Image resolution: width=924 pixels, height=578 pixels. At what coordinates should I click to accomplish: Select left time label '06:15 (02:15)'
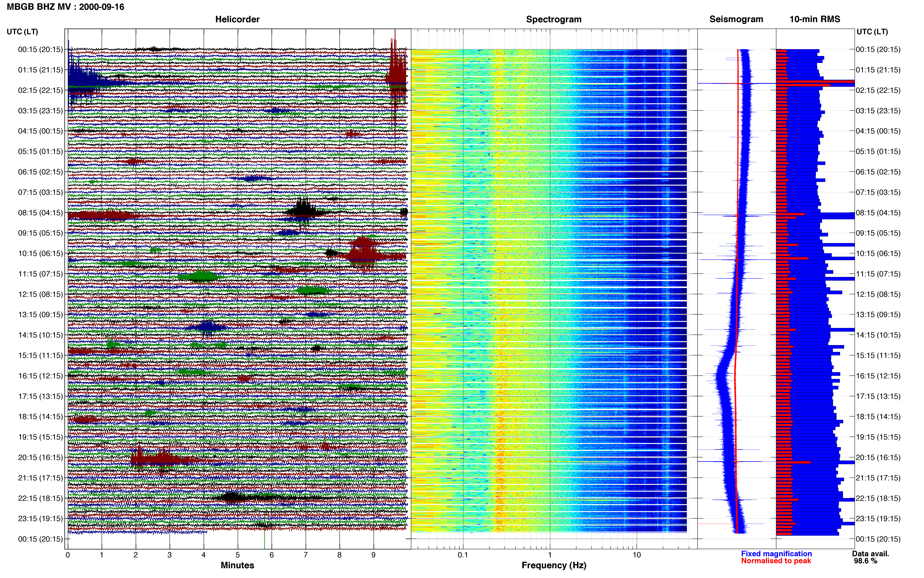[41, 172]
